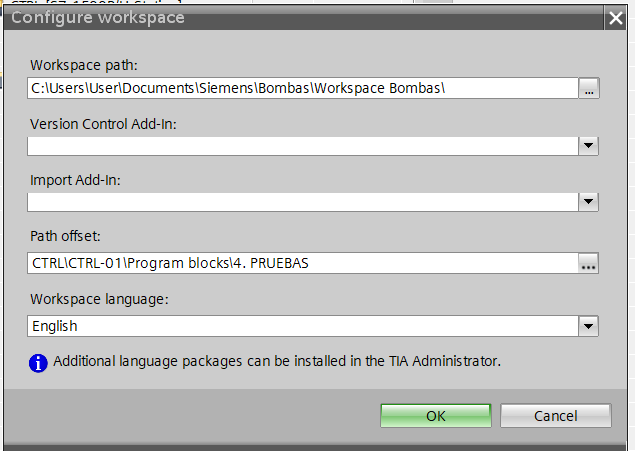Click the blue information icon
The image size is (635, 451).
[x=39, y=362]
